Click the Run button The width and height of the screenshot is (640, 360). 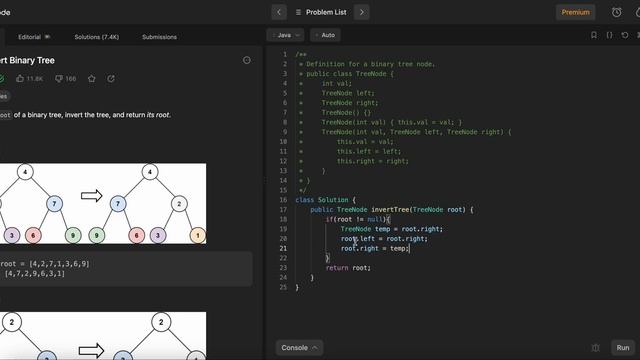coord(623,348)
